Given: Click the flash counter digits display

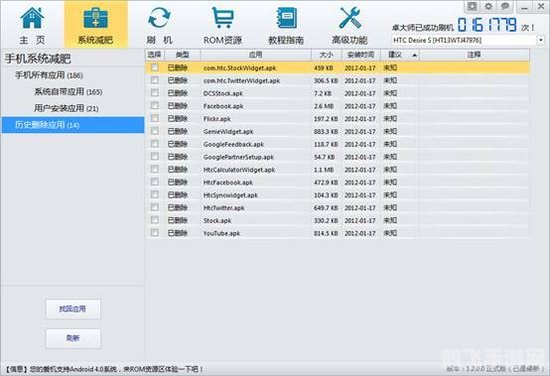Looking at the screenshot, I should (x=487, y=25).
